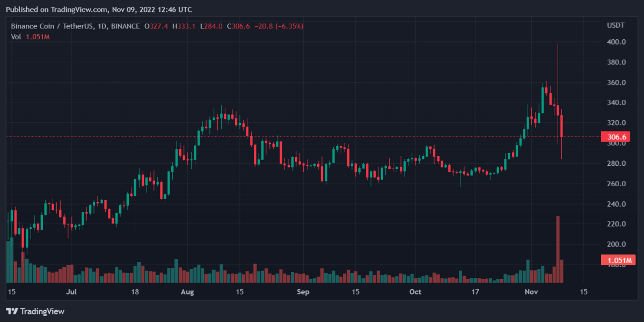This screenshot has height=322, width=644.
Task: Click the tallest red volume bar in November
Action: [x=558, y=250]
